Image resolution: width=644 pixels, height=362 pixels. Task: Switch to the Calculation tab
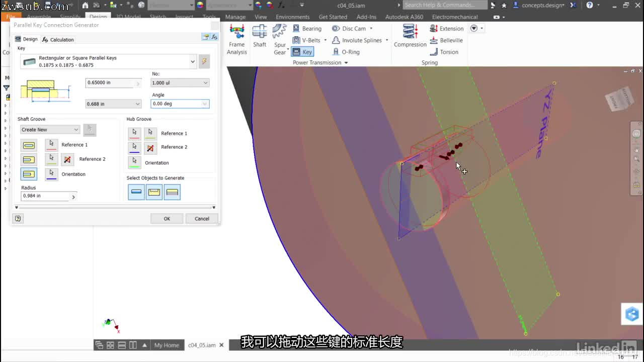point(58,39)
